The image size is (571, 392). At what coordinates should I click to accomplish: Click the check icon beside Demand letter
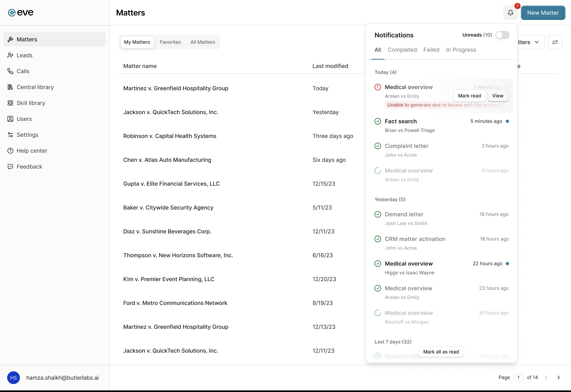point(378,214)
